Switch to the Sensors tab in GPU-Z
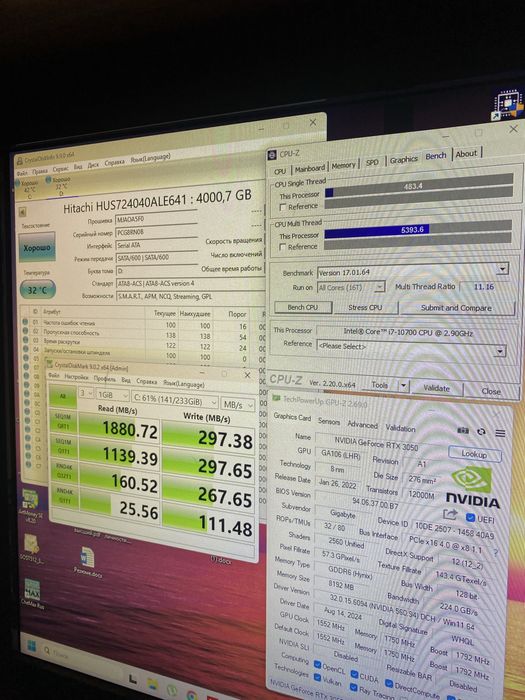 (x=329, y=421)
